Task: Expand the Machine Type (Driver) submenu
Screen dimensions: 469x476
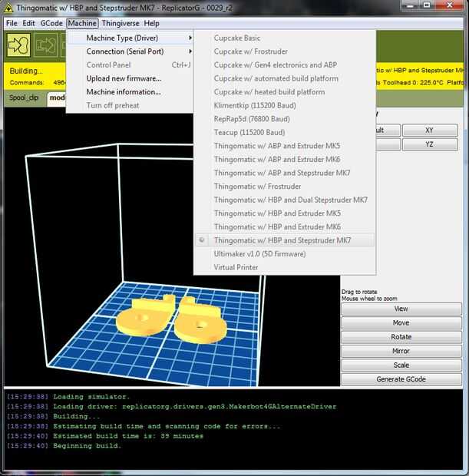Action: pos(130,38)
